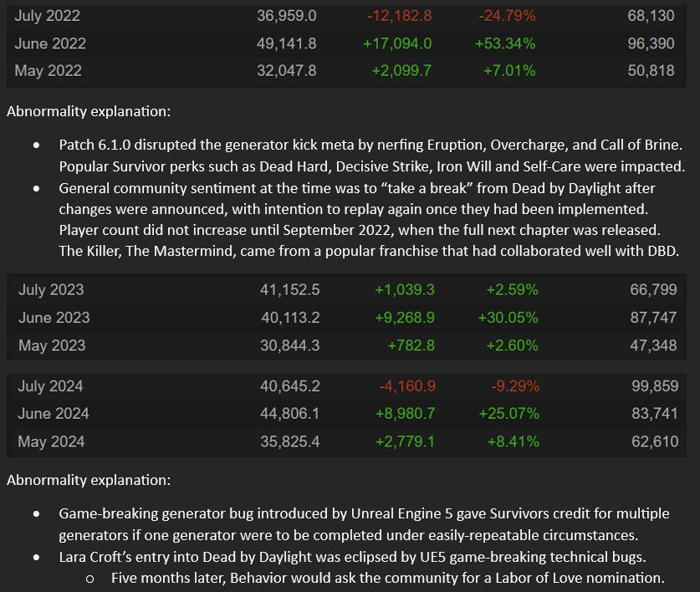Click the 'July 2024' row label
Image resolution: width=700 pixels, height=592 pixels.
50,386
